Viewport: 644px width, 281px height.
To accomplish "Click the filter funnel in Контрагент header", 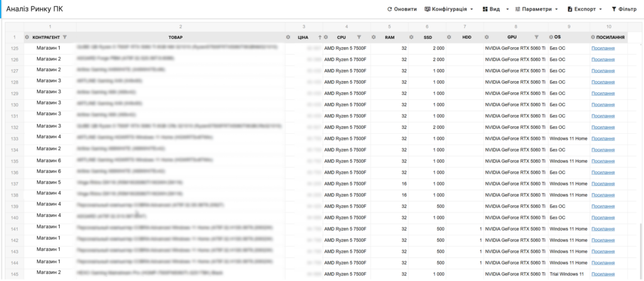I will pyautogui.click(x=65, y=37).
